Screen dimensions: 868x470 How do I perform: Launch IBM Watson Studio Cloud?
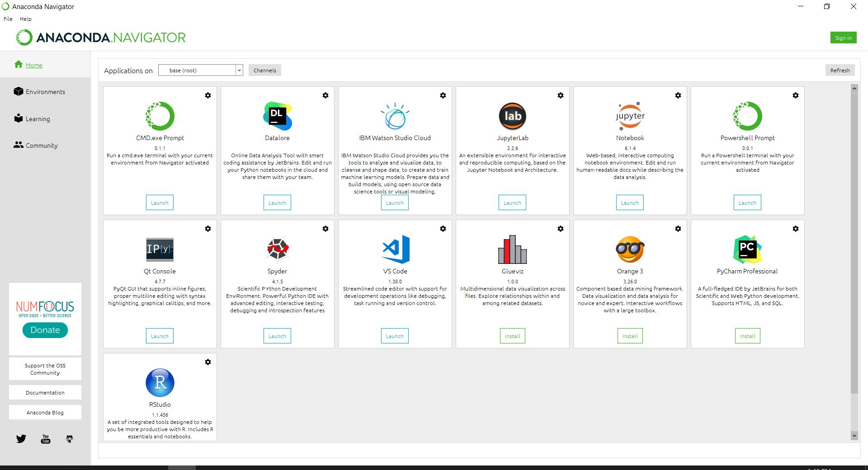click(x=395, y=203)
